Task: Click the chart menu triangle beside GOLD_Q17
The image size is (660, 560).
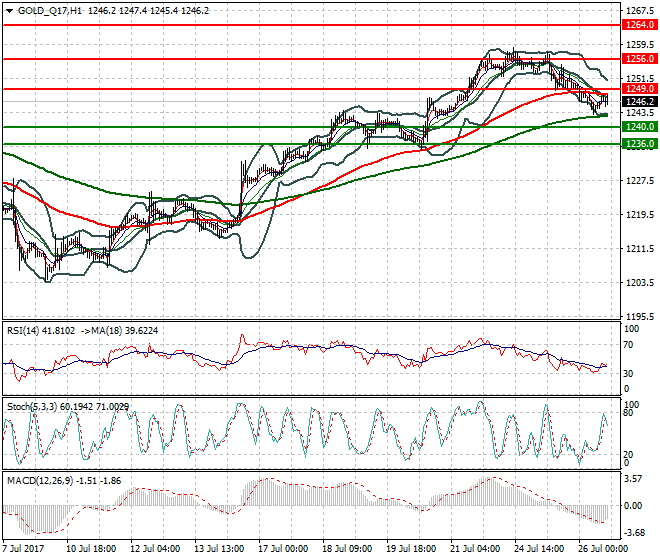Action: click(x=9, y=11)
